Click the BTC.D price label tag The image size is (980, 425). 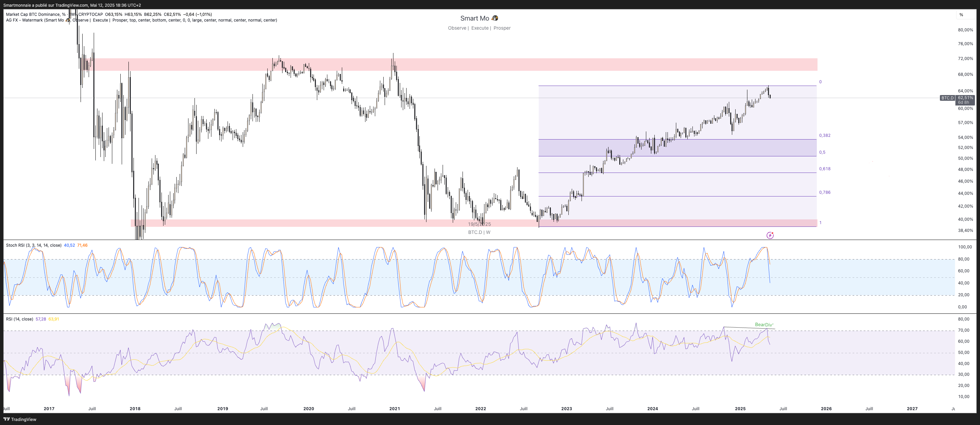pyautogui.click(x=947, y=98)
